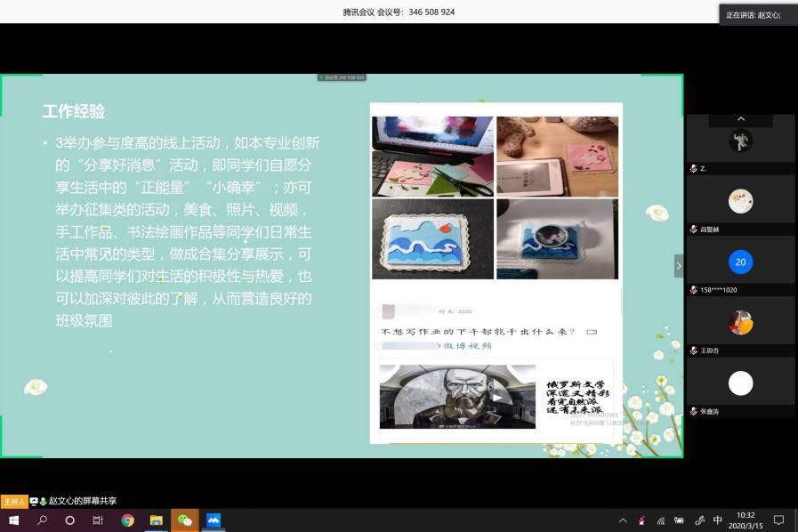Open File Explorer from the taskbar
Viewport: 798px width, 532px height.
click(156, 520)
